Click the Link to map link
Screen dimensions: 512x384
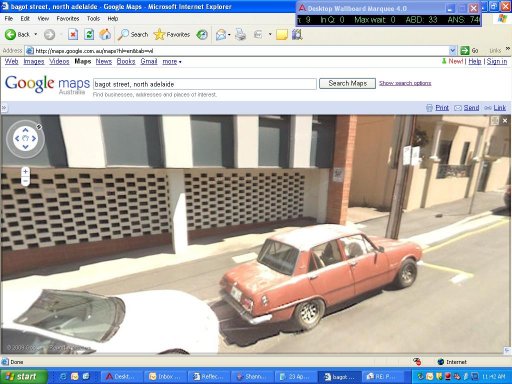[500, 108]
